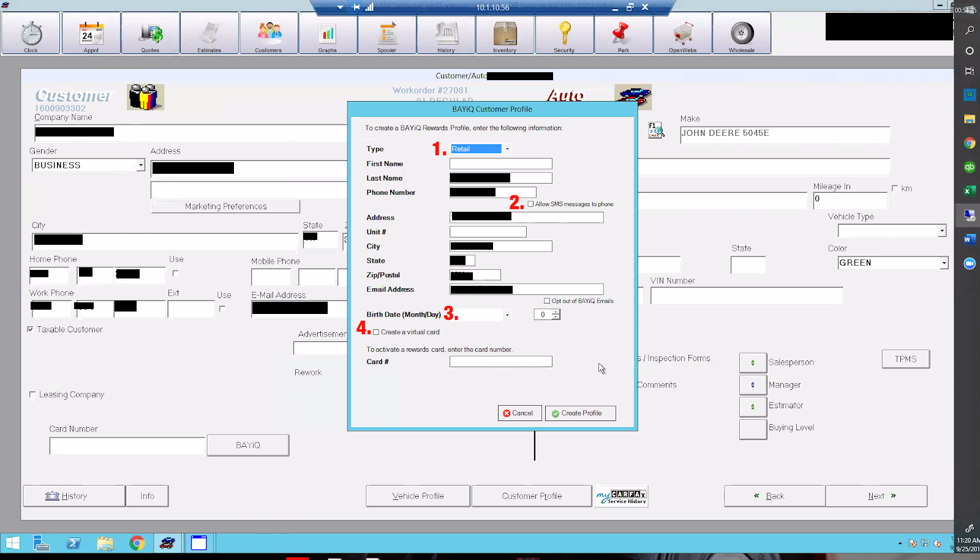Click the Excel icon in right sidebar
The height and width of the screenshot is (560, 980).
(x=969, y=191)
